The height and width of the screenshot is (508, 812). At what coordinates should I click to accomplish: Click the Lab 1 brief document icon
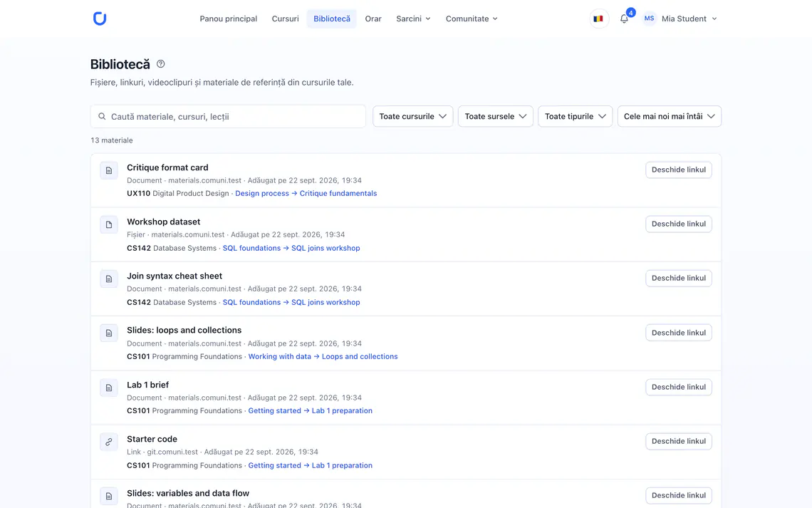(109, 388)
